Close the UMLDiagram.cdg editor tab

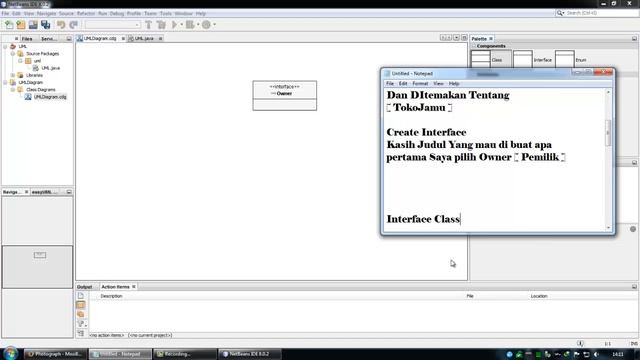123,38
